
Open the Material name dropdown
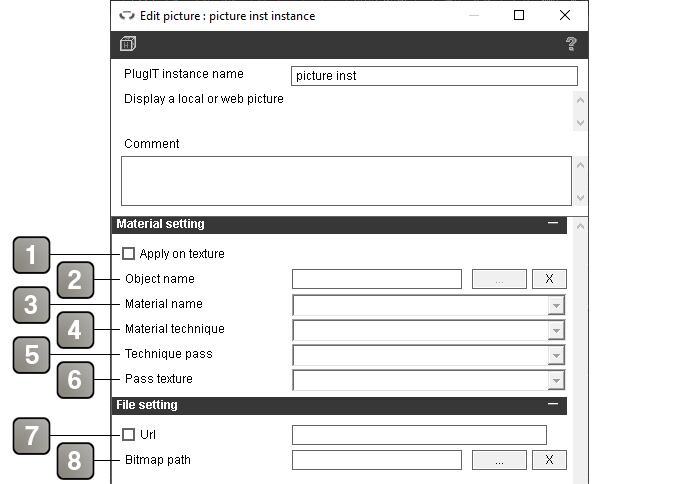coord(556,306)
